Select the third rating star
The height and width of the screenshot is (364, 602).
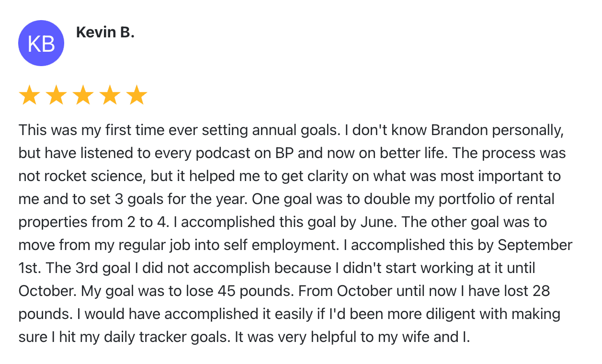83,96
